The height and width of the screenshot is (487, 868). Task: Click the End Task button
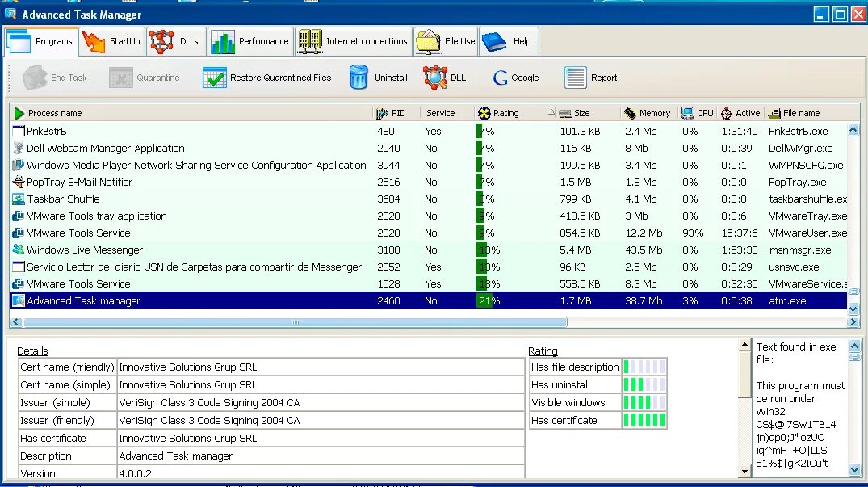pyautogui.click(x=54, y=78)
